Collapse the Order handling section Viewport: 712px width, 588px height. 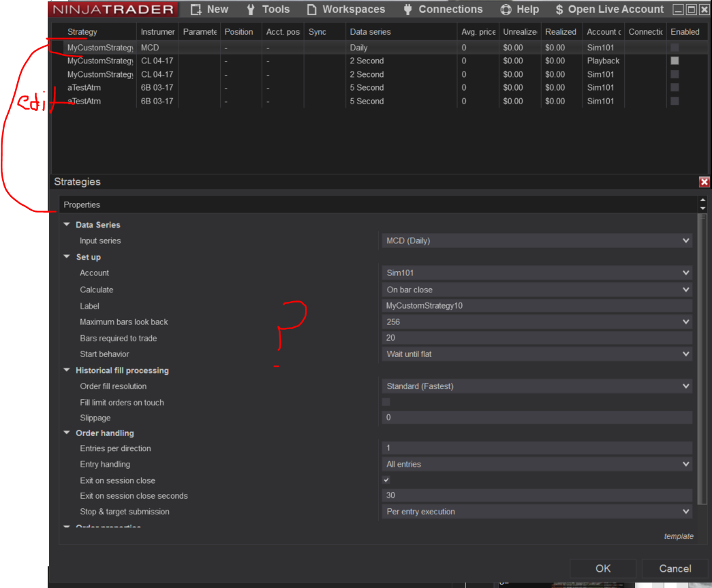point(67,433)
